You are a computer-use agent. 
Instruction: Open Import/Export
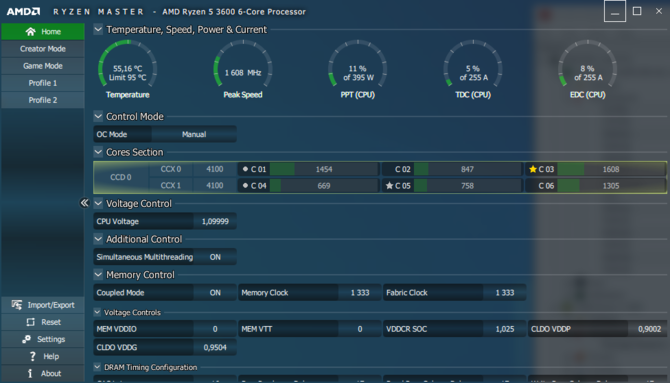point(43,305)
